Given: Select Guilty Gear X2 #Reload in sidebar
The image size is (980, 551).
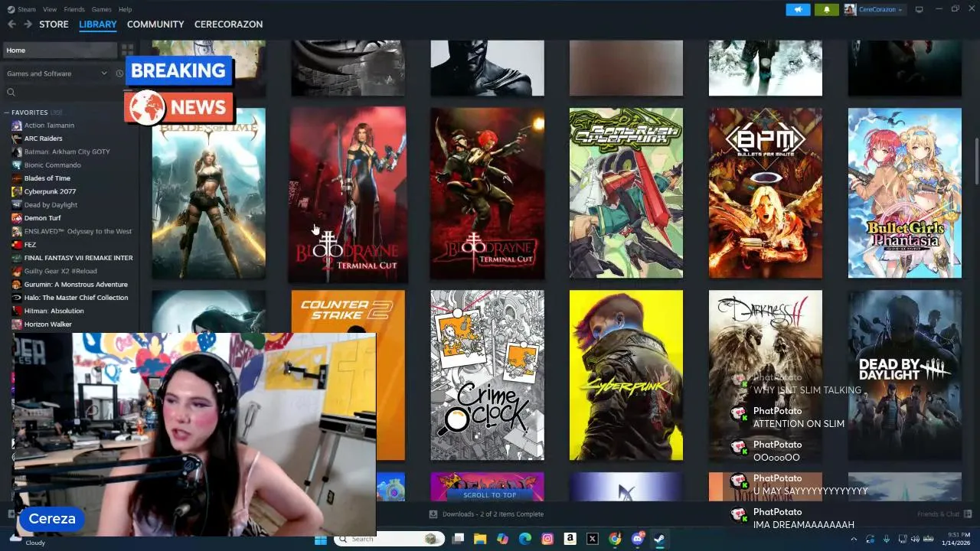Looking at the screenshot, I should pos(60,271).
